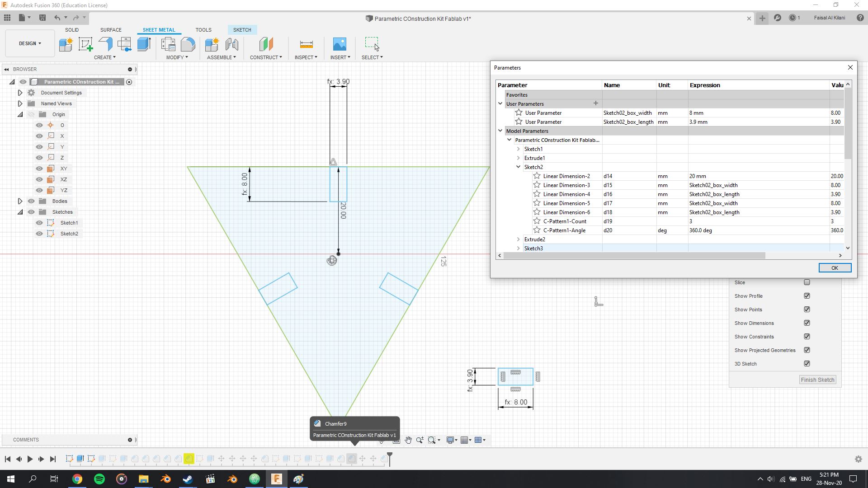Click the Undo icon in toolbar
This screenshot has height=488, width=868.
click(x=57, y=18)
